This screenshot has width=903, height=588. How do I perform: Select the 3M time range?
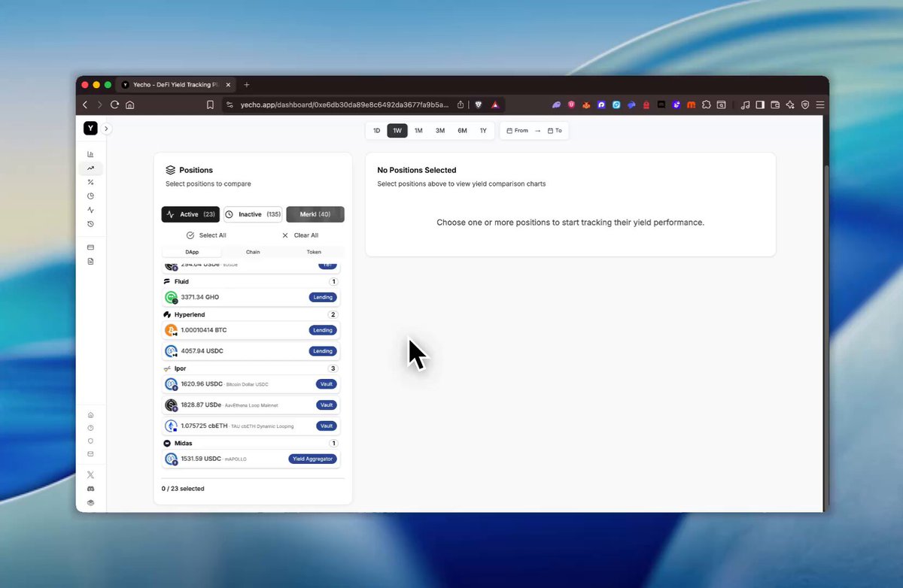[440, 131]
